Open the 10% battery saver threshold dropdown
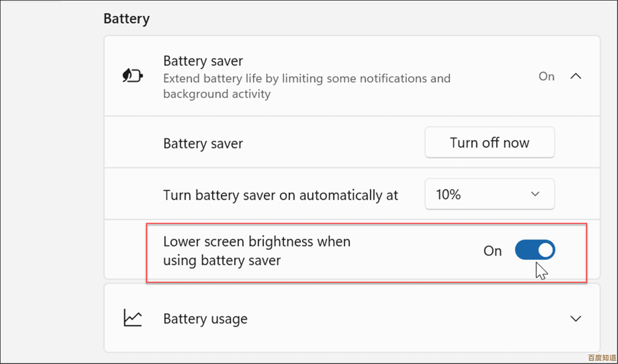 (489, 194)
